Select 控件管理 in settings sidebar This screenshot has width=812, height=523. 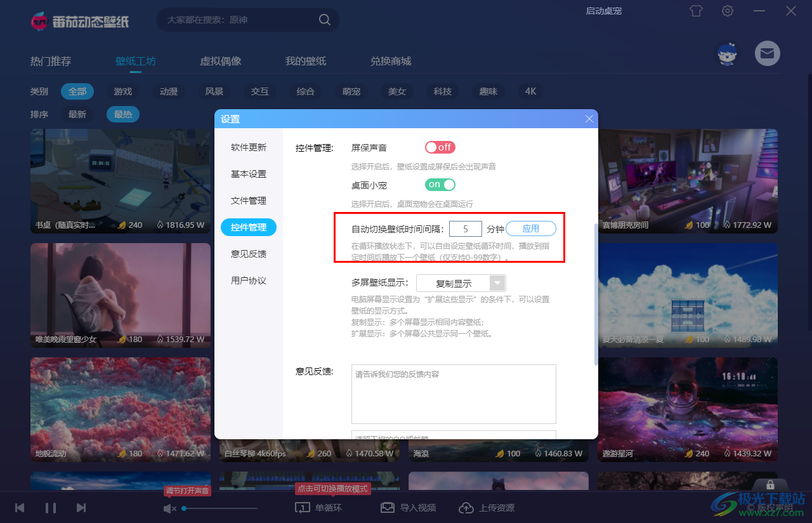249,227
